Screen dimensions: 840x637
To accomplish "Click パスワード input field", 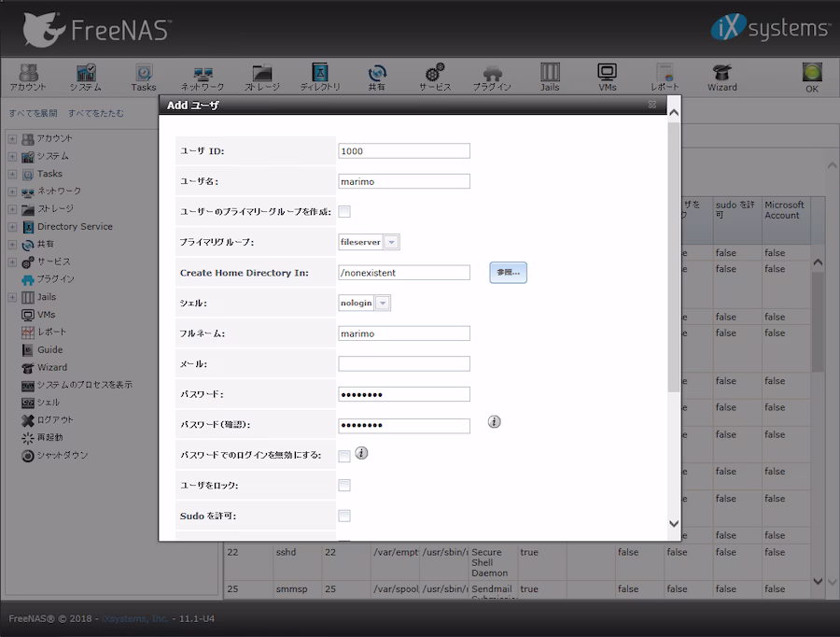I will point(404,394).
